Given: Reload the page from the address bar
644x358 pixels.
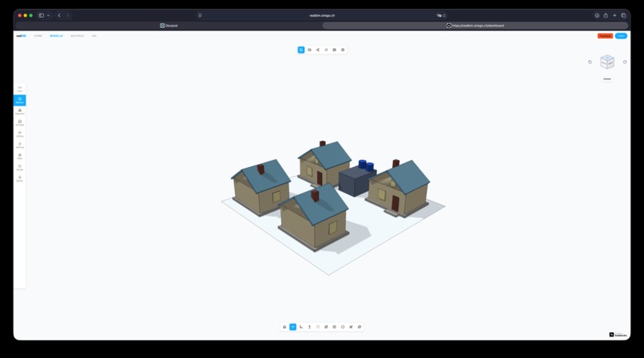Looking at the screenshot, I should point(444,16).
